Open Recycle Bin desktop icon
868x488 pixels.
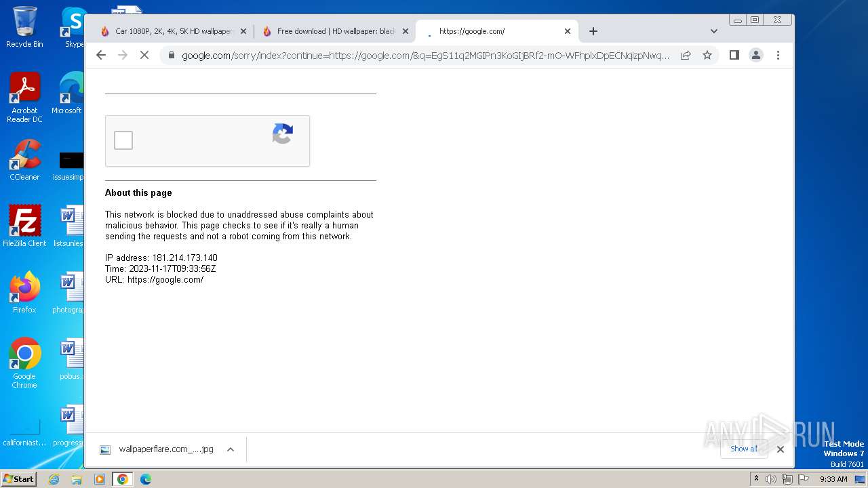coord(24,27)
